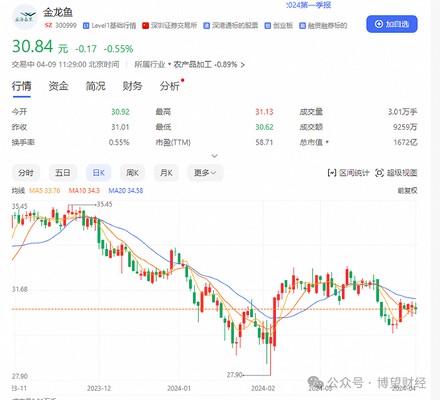Screen dimensions: 440x400
Task: Click the 最高 value 31.13
Action: pyautogui.click(x=264, y=112)
